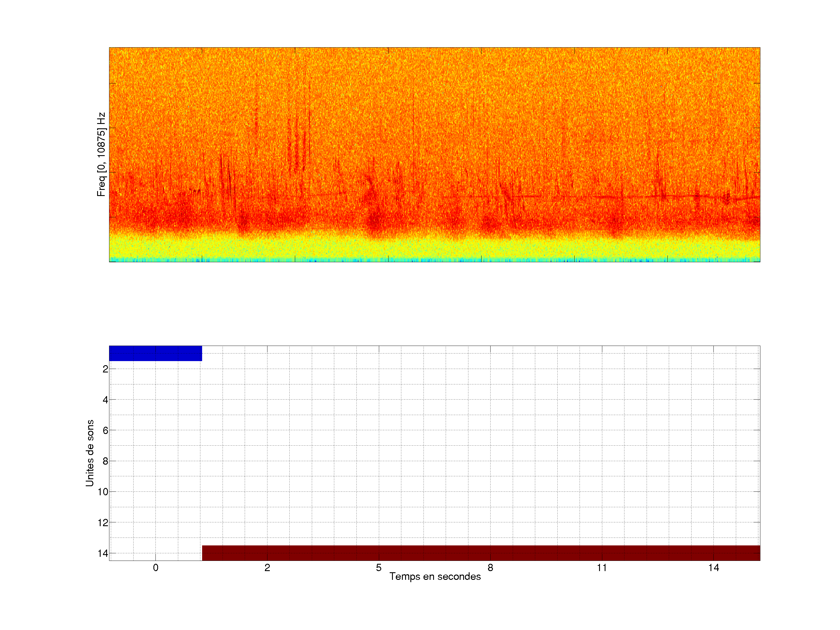Click the y-axis tick label 8

(105, 461)
